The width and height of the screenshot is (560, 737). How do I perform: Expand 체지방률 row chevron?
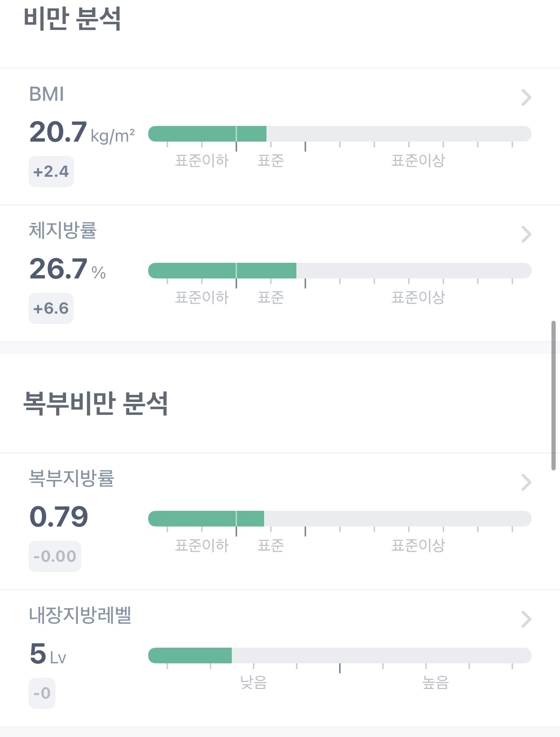click(x=526, y=234)
